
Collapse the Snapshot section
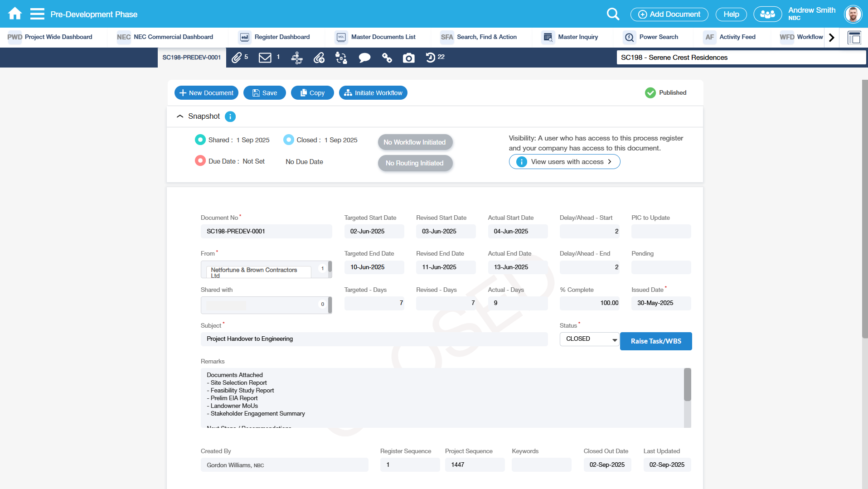(x=180, y=116)
